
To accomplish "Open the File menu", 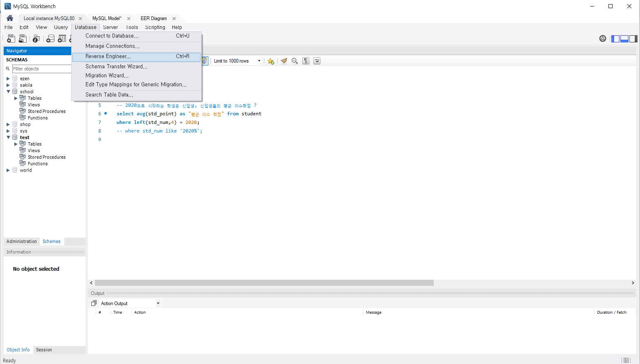I will (x=9, y=27).
